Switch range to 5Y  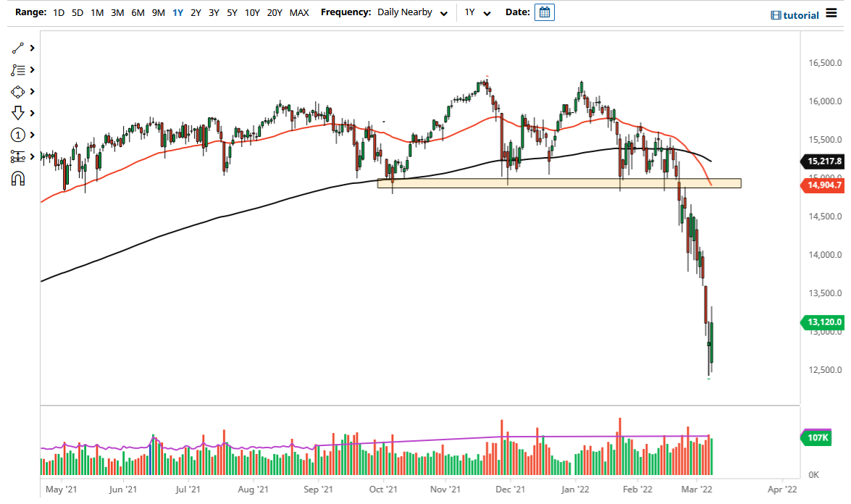[232, 12]
